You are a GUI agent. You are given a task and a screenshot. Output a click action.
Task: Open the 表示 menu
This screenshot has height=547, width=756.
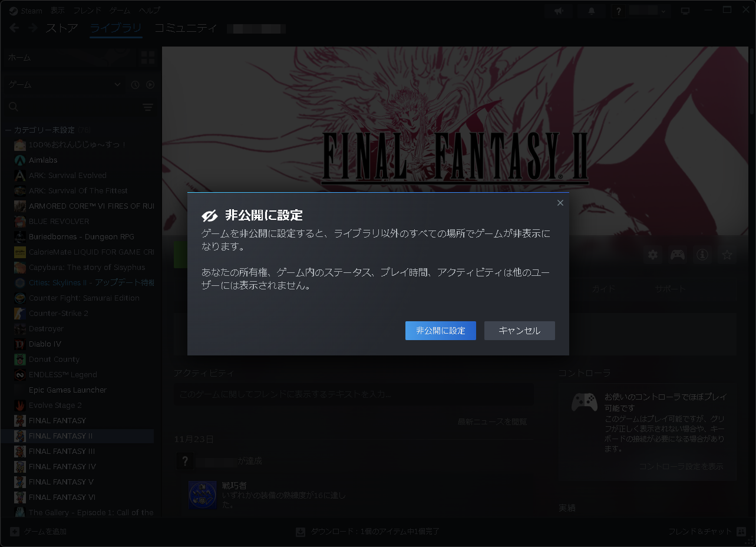58,11
